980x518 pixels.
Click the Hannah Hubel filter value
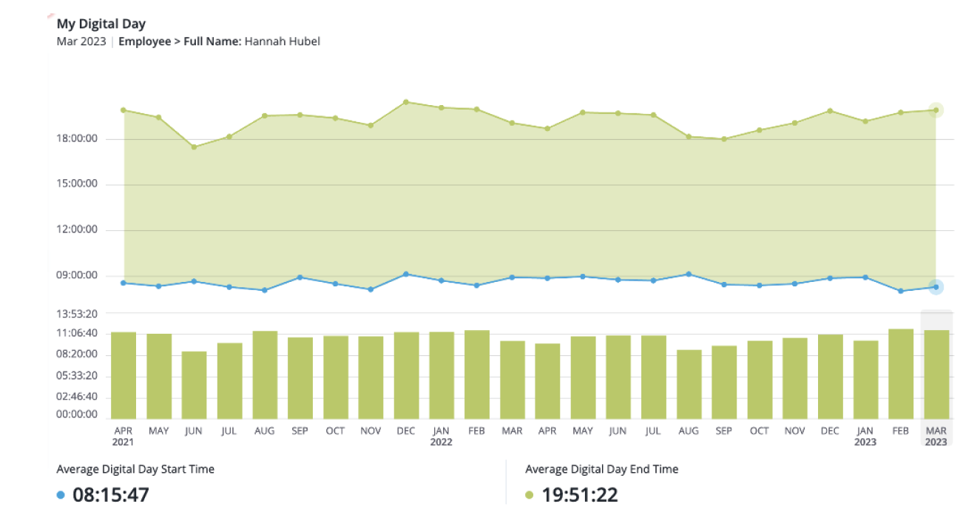[x=282, y=41]
